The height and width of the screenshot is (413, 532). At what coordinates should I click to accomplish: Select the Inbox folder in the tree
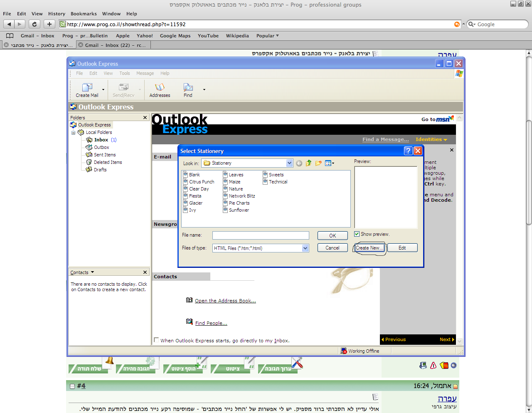point(101,140)
